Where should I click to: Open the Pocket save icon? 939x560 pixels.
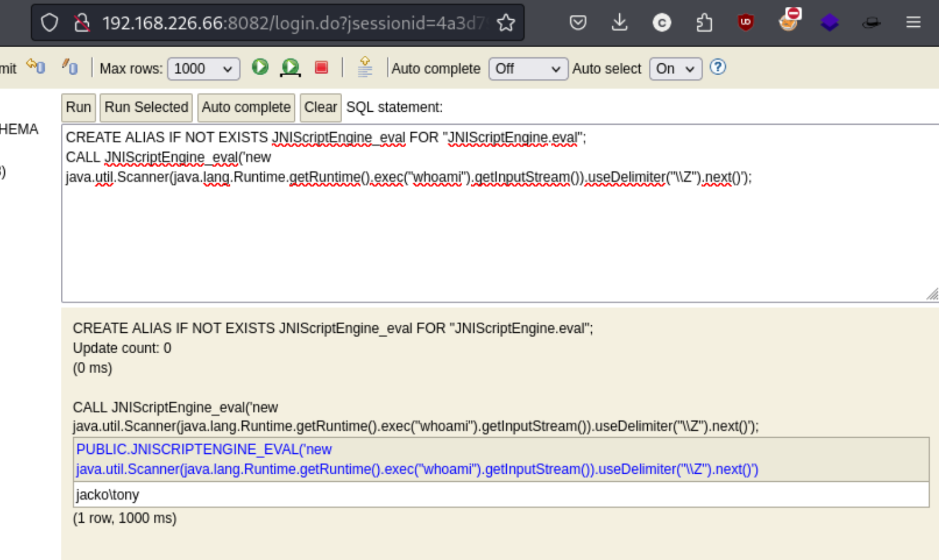[578, 23]
